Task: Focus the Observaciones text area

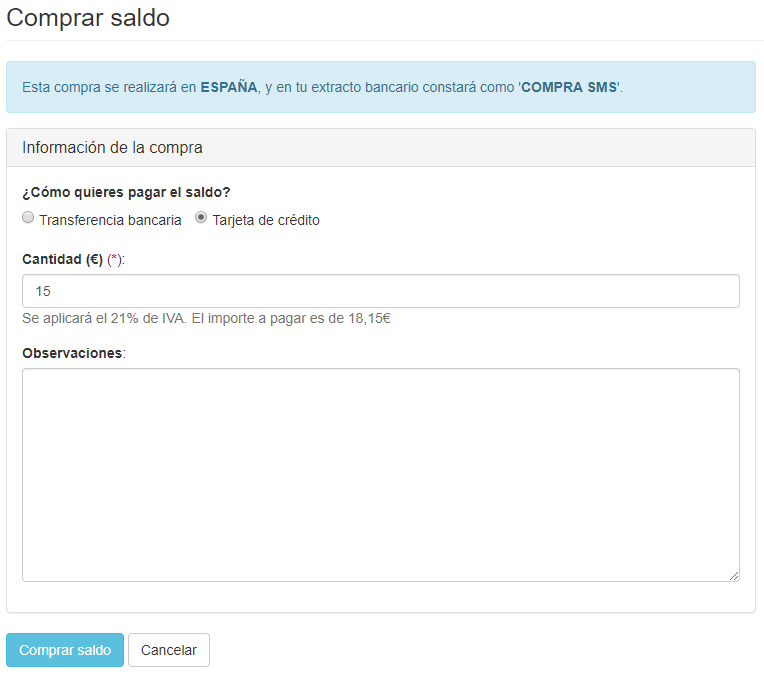Action: coord(380,474)
